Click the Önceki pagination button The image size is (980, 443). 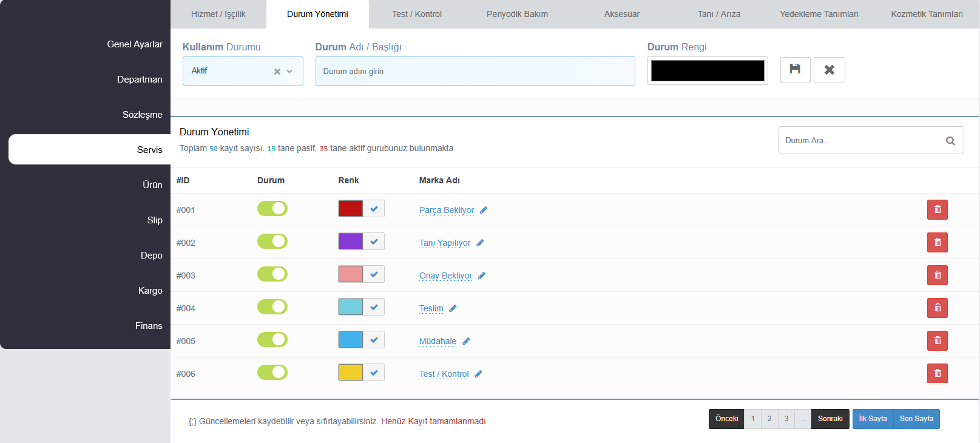pyautogui.click(x=726, y=419)
